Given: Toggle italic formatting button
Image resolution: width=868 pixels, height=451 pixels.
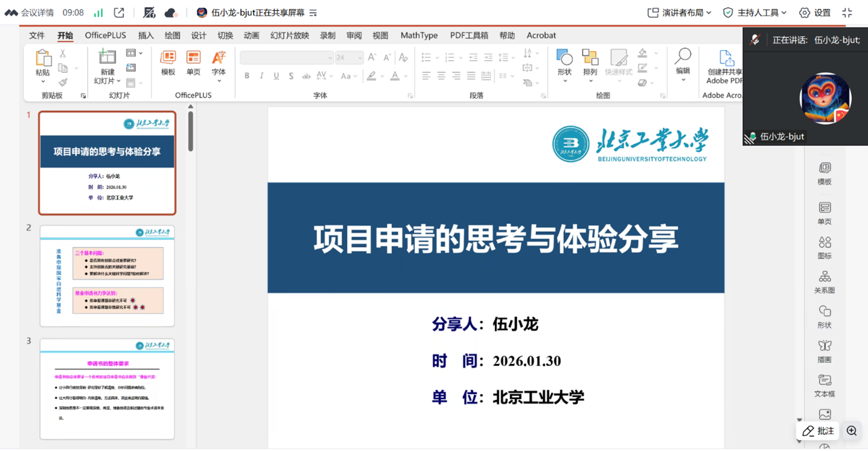Looking at the screenshot, I should (x=261, y=76).
